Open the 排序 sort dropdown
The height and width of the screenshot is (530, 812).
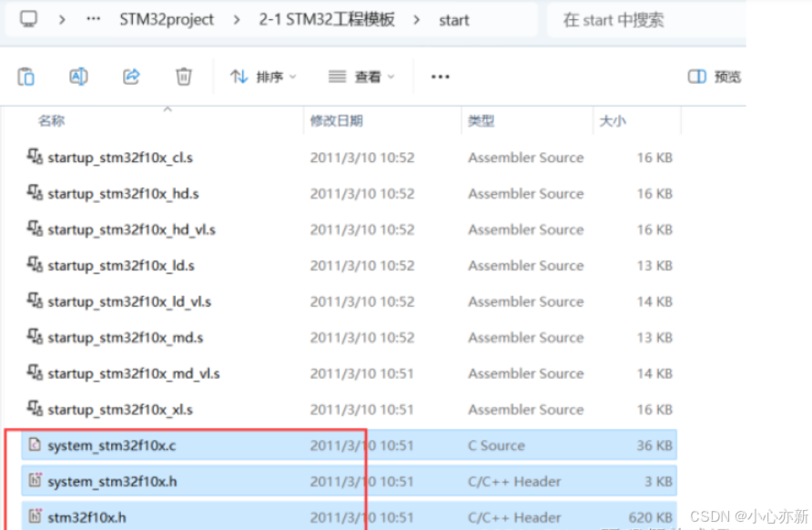coord(263,76)
